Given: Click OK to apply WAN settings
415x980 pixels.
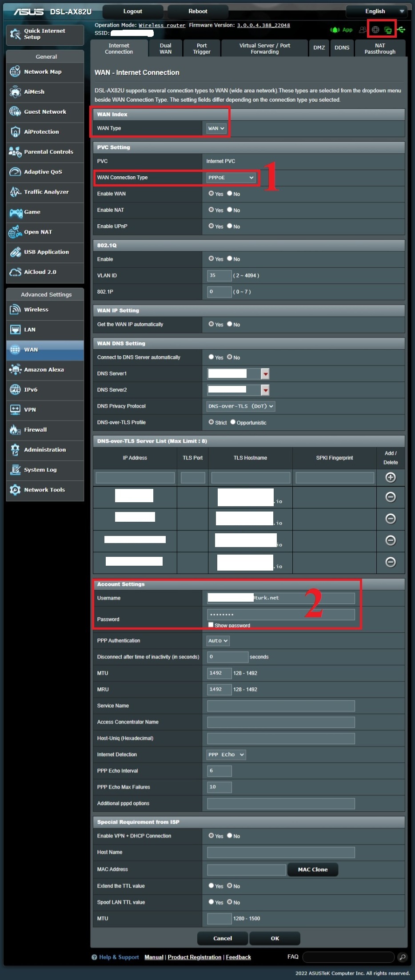Looking at the screenshot, I should coord(275,938).
